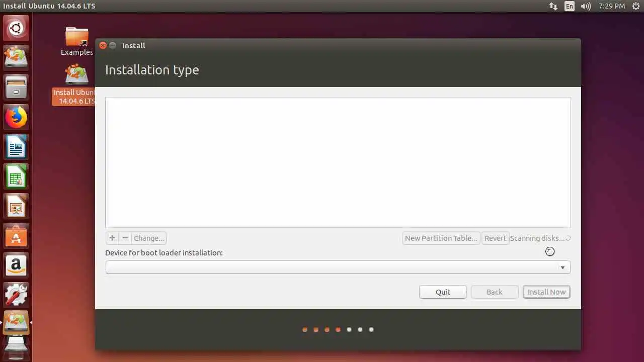Click Device for boot loader installation label
Image resolution: width=644 pixels, height=362 pixels.
[164, 252]
